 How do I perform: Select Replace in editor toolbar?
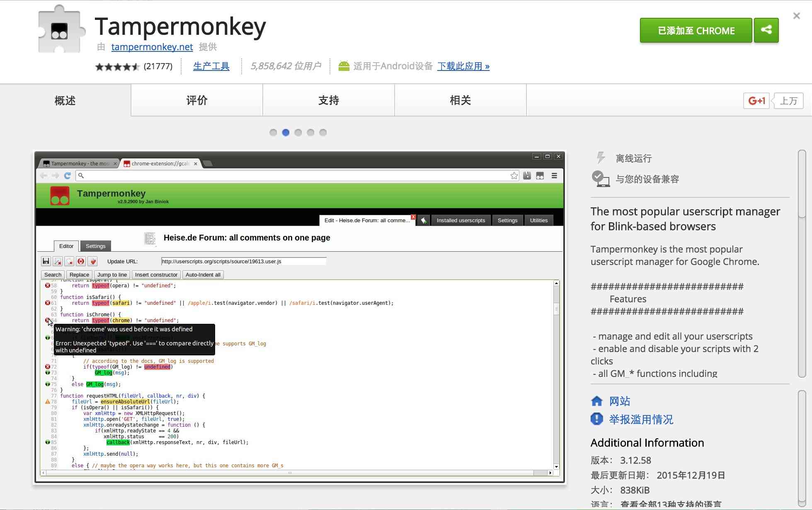click(x=80, y=274)
